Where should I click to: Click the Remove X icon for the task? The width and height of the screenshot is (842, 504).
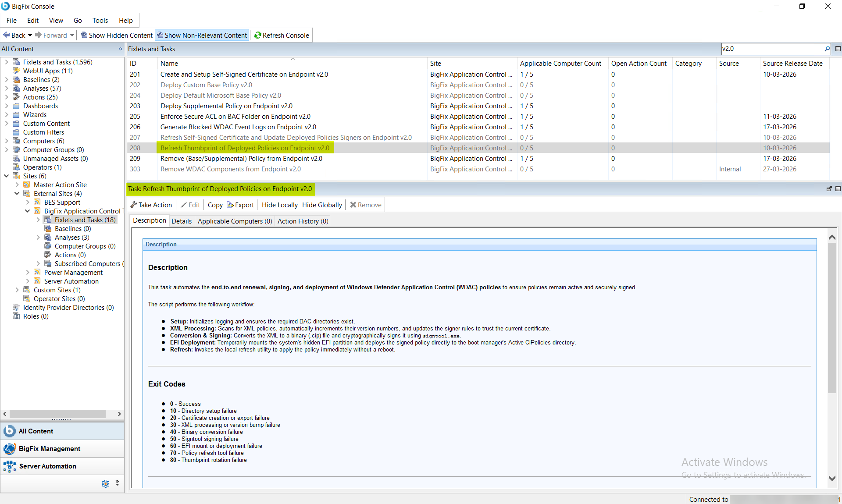[353, 205]
